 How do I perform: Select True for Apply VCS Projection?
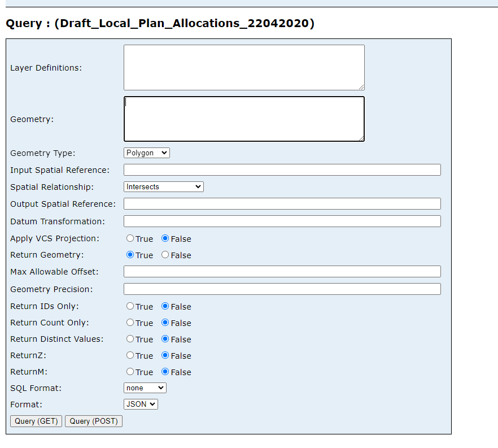point(130,238)
